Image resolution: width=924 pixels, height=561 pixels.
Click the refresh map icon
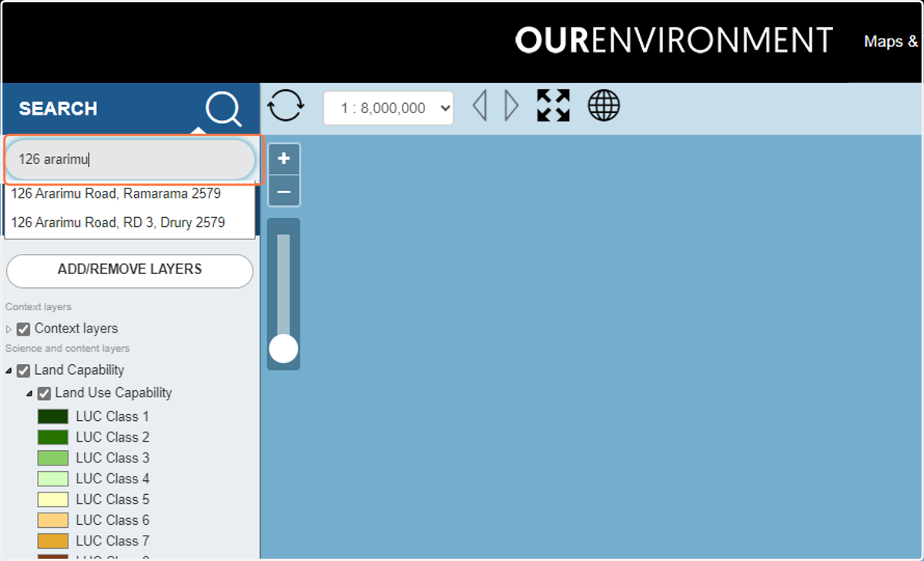pos(286,105)
